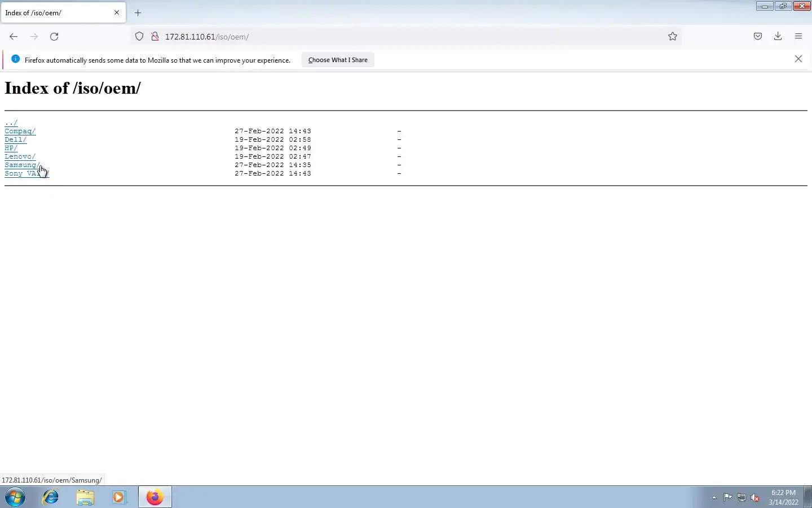Open the Save to Pocket icon
Screen dimensions: 812x508
coord(758,37)
